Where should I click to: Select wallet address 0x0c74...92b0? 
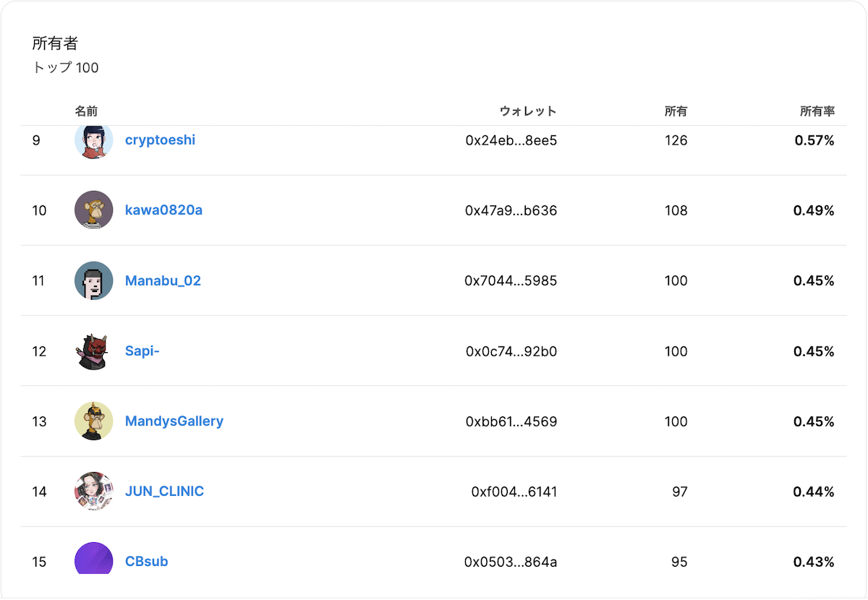point(511,351)
